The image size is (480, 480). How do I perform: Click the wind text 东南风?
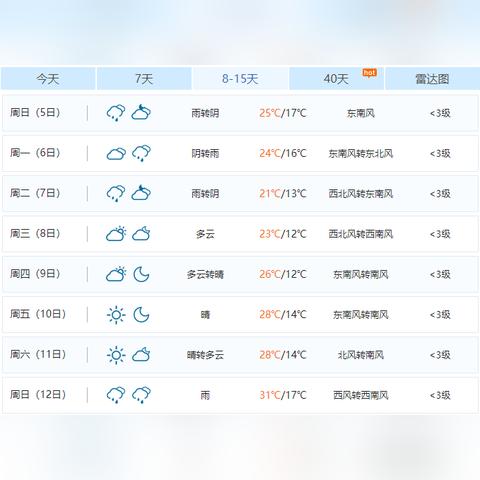point(361,113)
